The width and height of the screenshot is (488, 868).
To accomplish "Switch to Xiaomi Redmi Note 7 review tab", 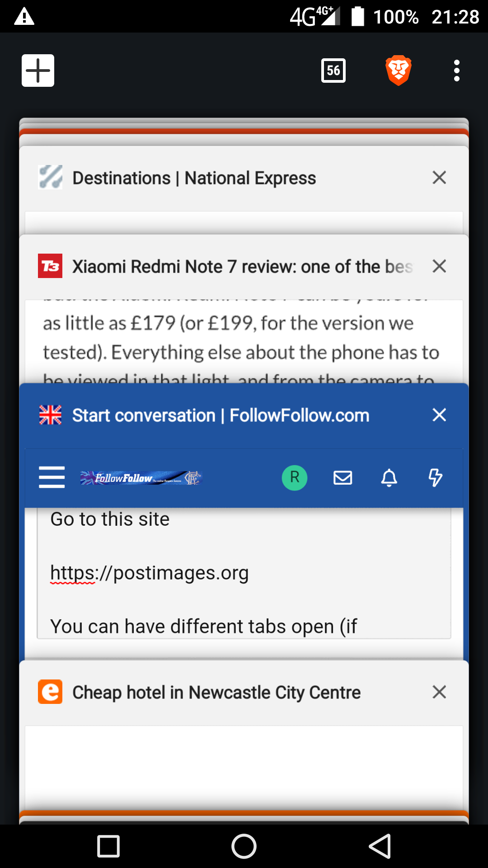I will (x=243, y=267).
